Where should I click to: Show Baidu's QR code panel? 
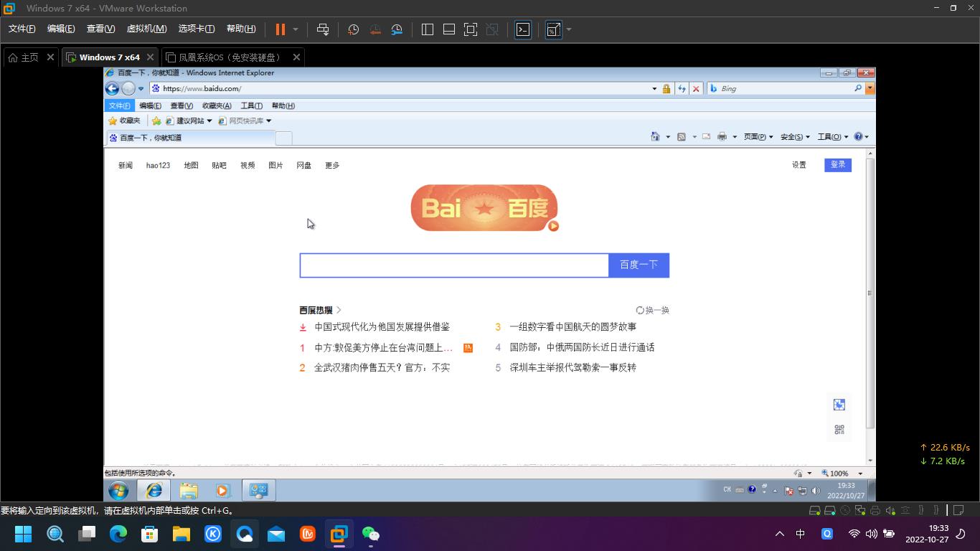click(x=839, y=429)
